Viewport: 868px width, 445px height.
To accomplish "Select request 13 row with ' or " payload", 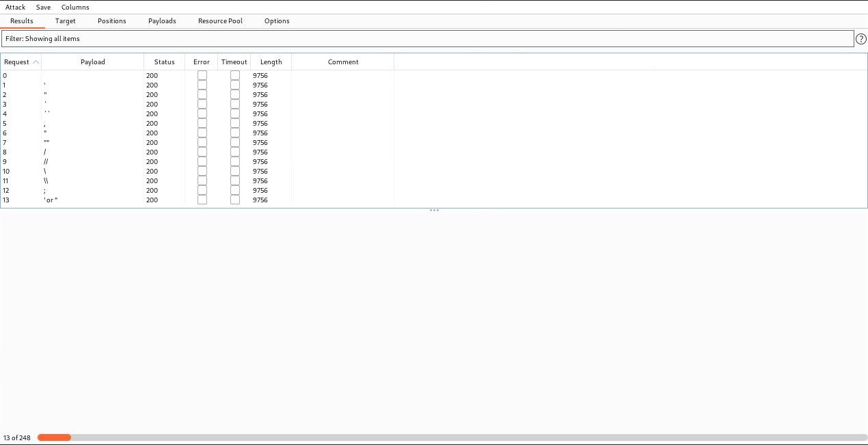I will click(x=92, y=200).
